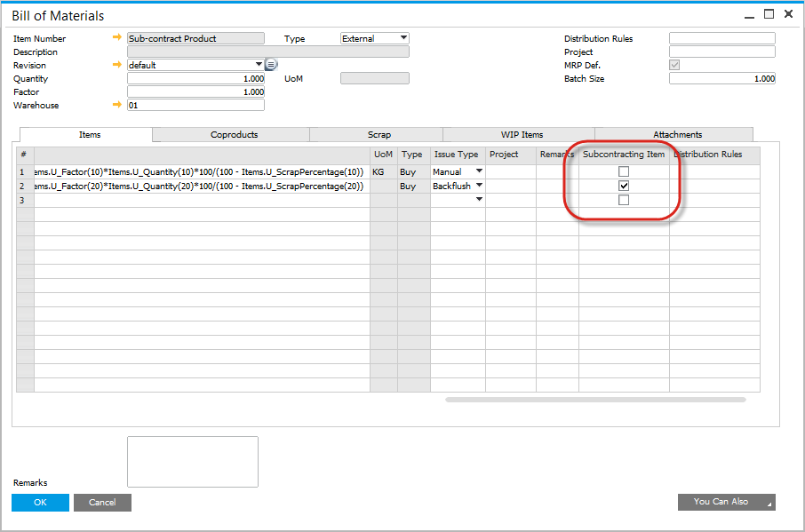This screenshot has width=805, height=532.
Task: Click the Batch Size input field
Action: (x=721, y=79)
